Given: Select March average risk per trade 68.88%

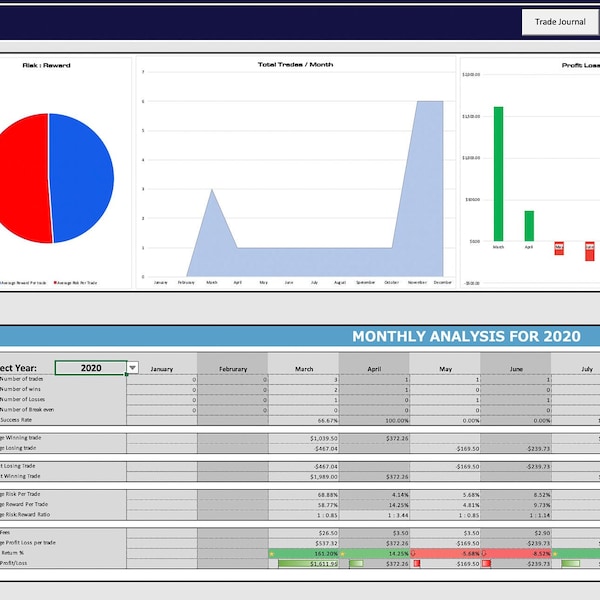Looking at the screenshot, I should [x=304, y=494].
